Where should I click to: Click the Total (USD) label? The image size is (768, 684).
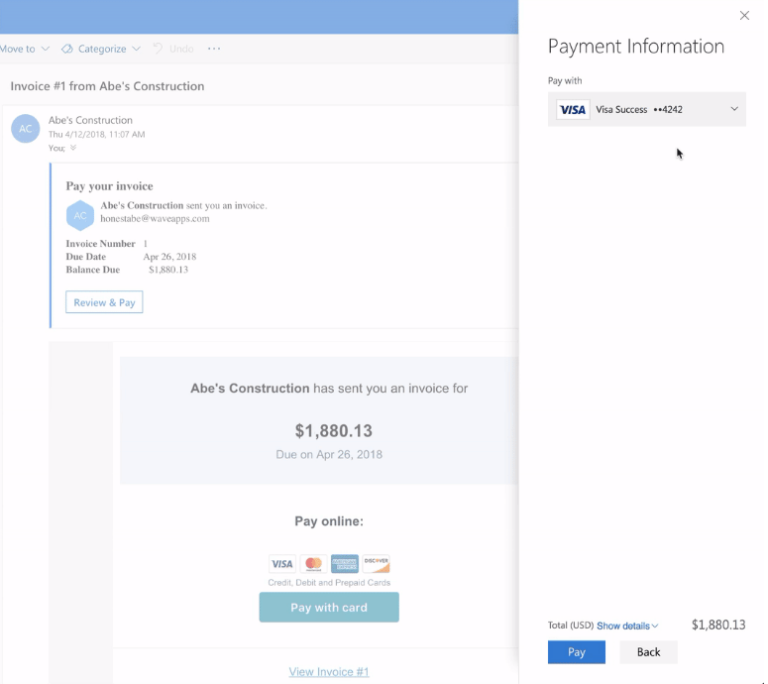[571, 625]
